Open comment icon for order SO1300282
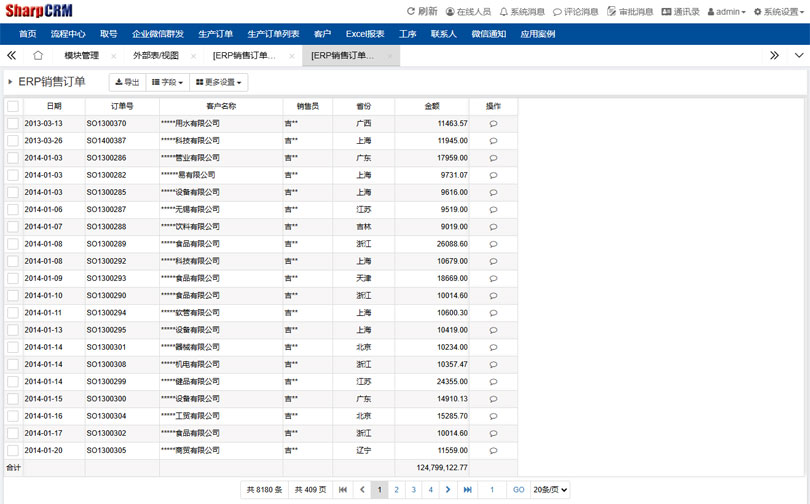Image resolution: width=810 pixels, height=504 pixels. pyautogui.click(x=493, y=175)
